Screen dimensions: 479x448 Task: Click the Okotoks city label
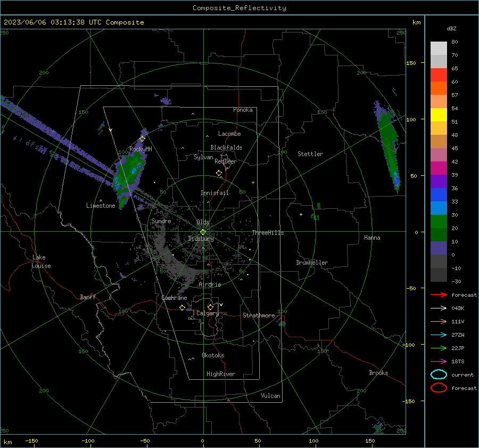tap(213, 355)
